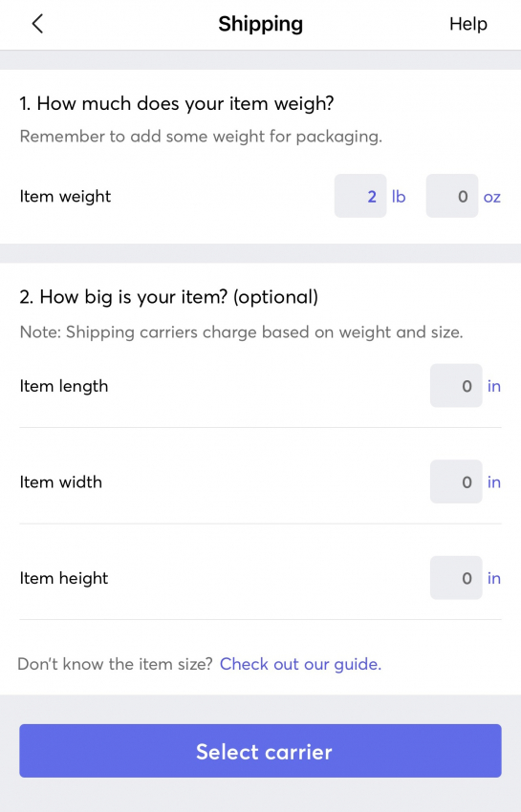Tap the oz unit label
This screenshot has height=812, width=521.
(x=492, y=198)
